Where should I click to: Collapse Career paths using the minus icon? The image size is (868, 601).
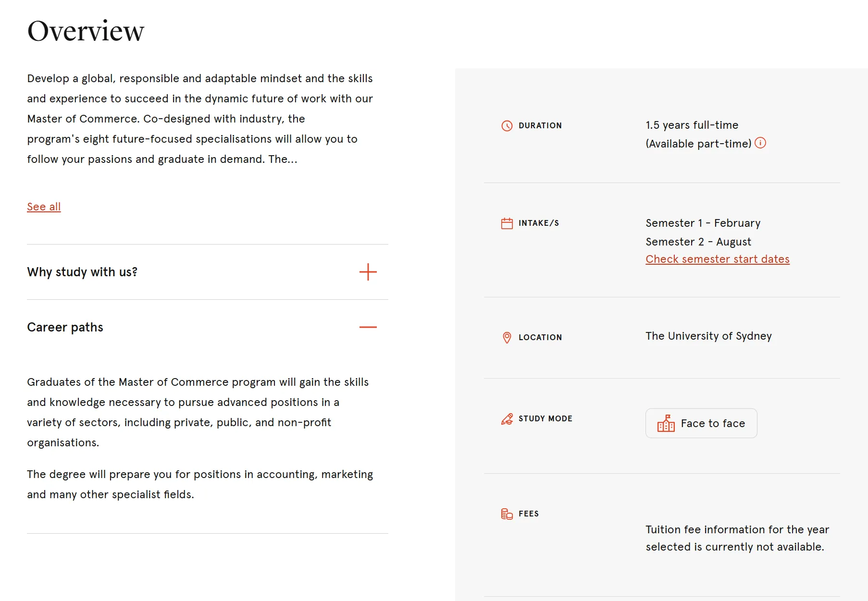click(x=368, y=327)
